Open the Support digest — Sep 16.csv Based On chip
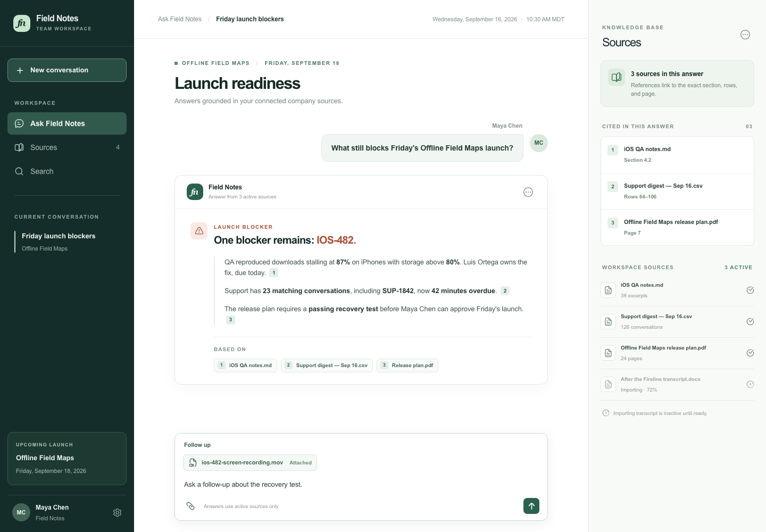 (x=327, y=365)
